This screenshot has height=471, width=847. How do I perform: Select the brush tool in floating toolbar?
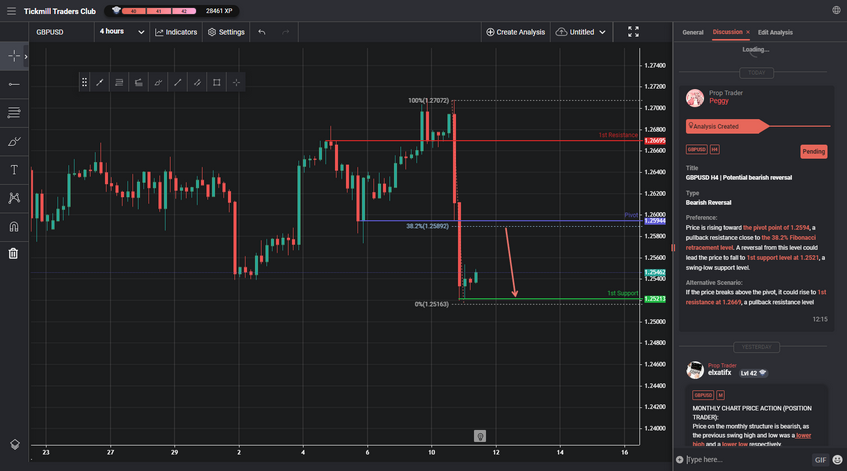(x=158, y=83)
